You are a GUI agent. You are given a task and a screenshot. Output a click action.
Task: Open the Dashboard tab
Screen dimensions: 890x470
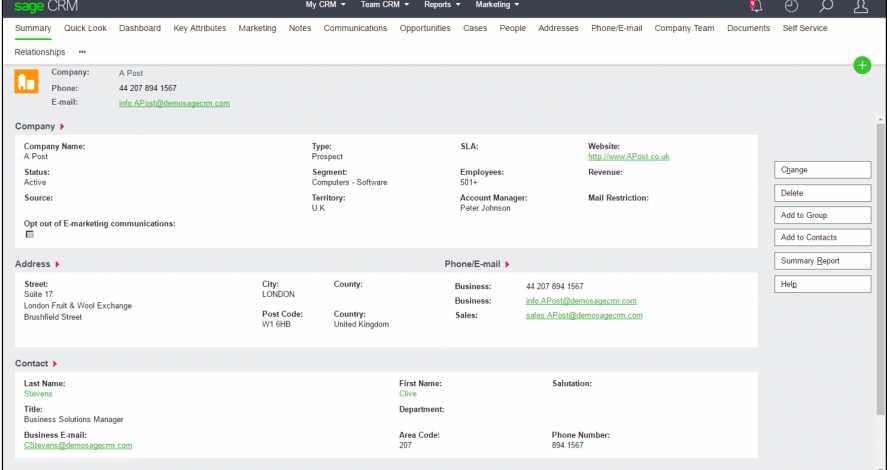coord(140,28)
